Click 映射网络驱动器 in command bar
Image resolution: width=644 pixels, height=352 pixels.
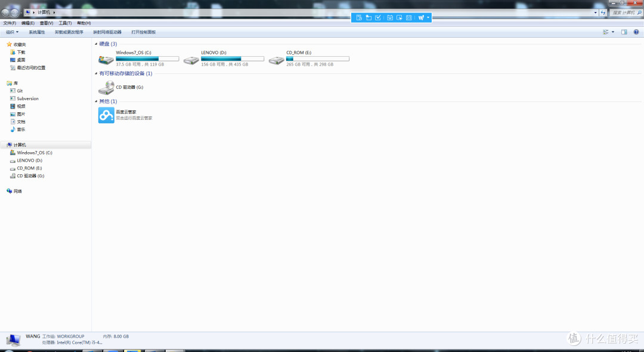[x=107, y=32]
